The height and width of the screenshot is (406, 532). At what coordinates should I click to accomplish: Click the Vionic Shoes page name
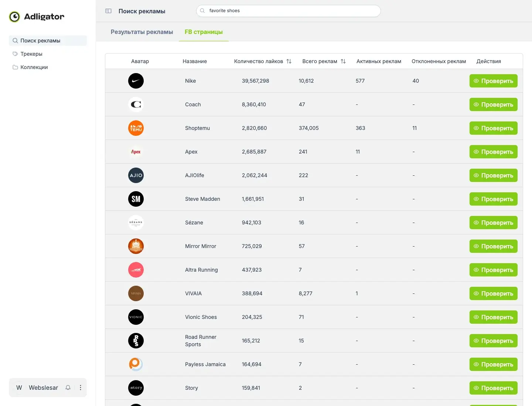(x=201, y=317)
